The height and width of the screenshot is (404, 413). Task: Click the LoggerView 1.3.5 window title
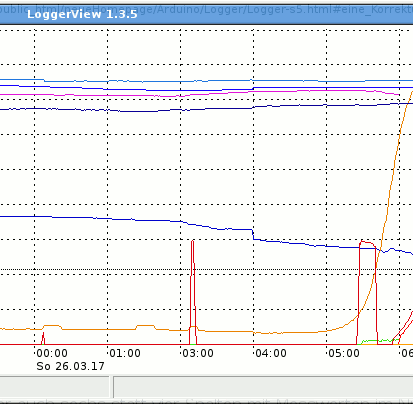coord(82,14)
